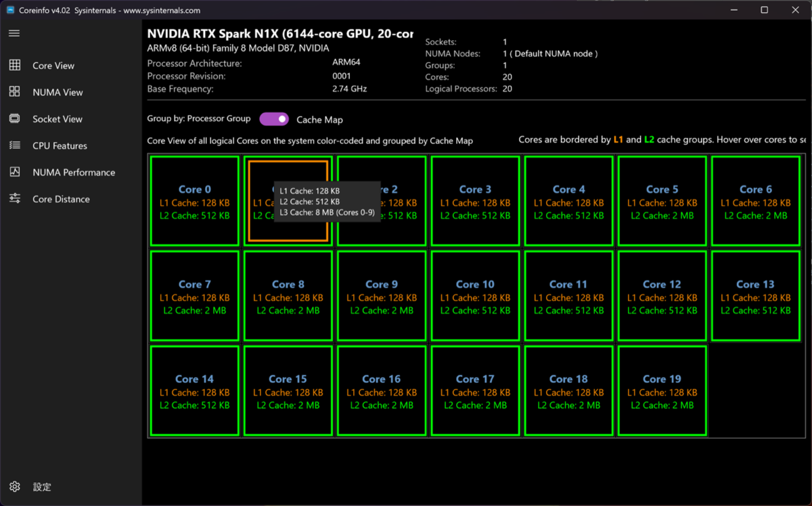Screen dimensions: 812x506
Task: Click the Processor Revision value 0001
Action: pyautogui.click(x=342, y=76)
